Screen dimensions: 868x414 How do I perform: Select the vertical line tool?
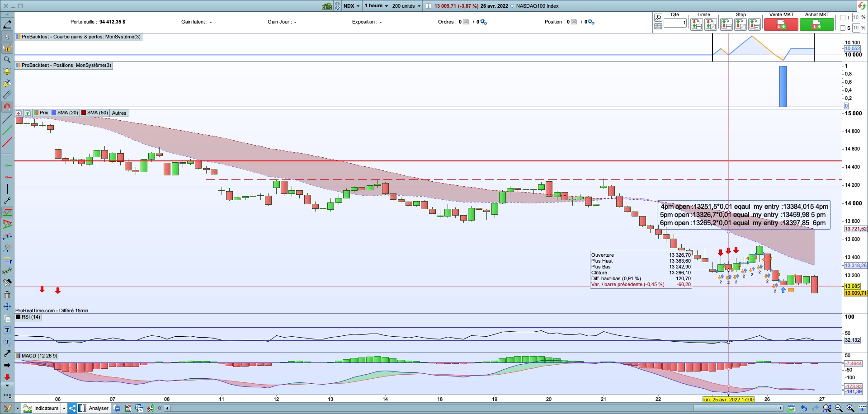(7, 189)
